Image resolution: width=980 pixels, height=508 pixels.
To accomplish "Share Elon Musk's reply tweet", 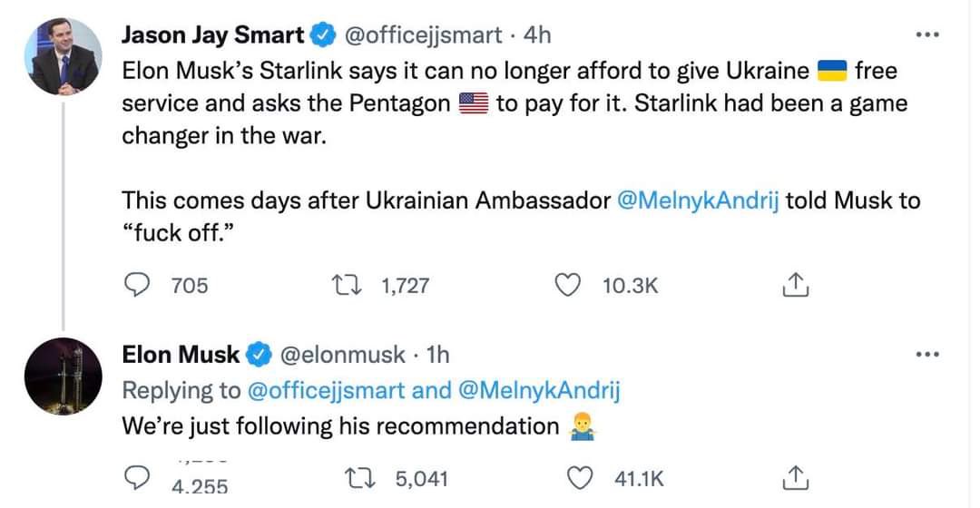I will (794, 478).
